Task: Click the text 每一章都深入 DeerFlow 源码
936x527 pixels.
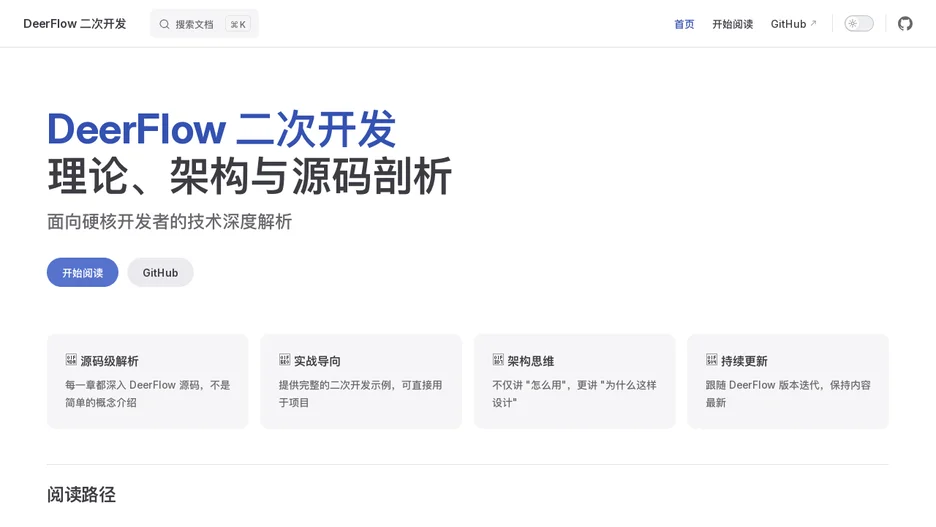Action: point(133,386)
